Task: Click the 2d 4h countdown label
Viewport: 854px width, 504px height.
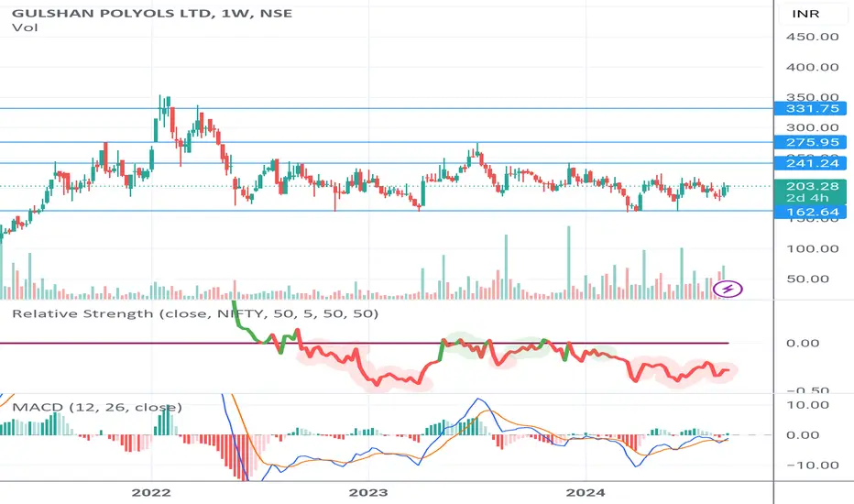Action: coord(807,198)
